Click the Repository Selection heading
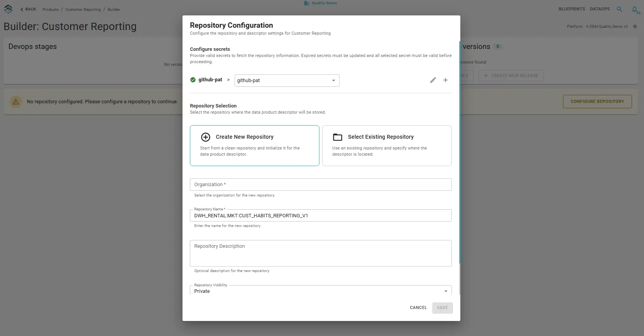Image resolution: width=644 pixels, height=336 pixels. point(213,106)
